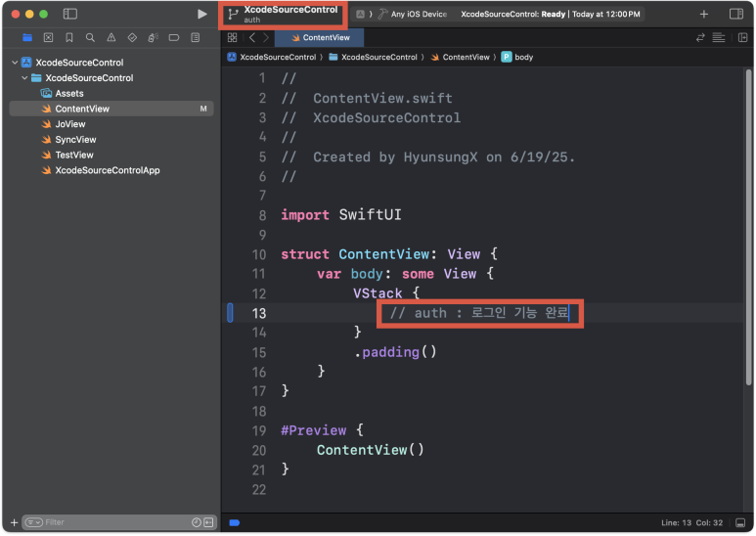This screenshot has width=756, height=536.
Task: Open the Library with the plus button
Action: click(x=703, y=14)
